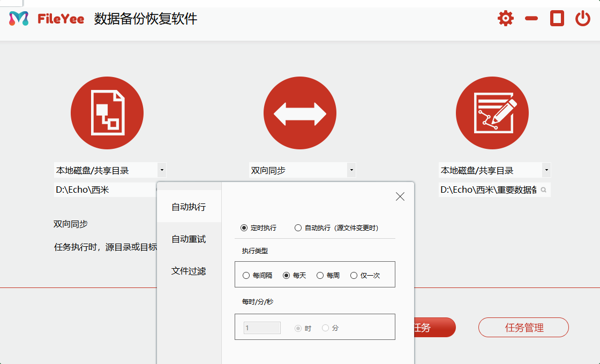Click the source directory file icon
This screenshot has width=600, height=364.
107,113
